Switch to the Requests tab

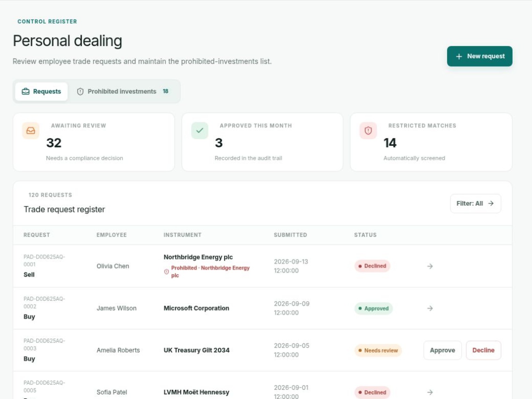(x=41, y=91)
